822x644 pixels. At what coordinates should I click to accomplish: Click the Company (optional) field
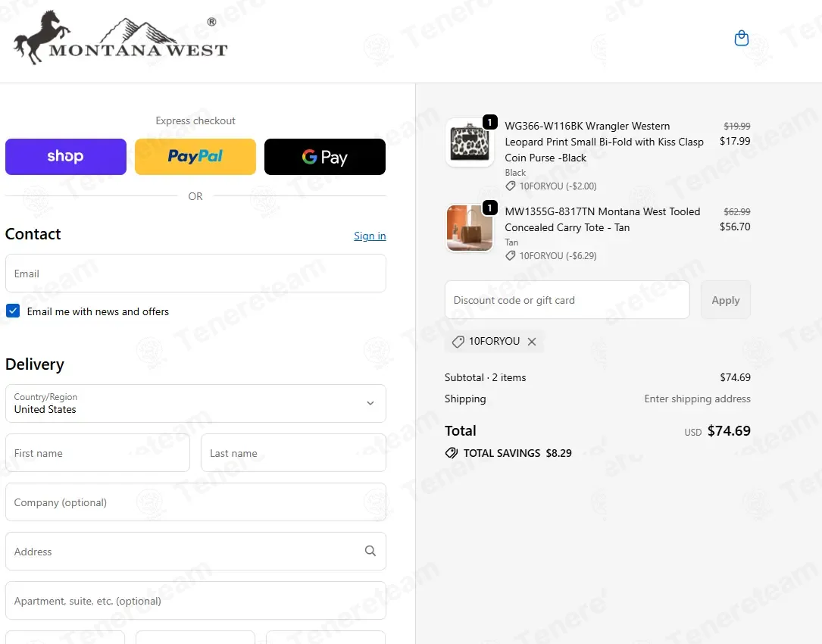195,502
